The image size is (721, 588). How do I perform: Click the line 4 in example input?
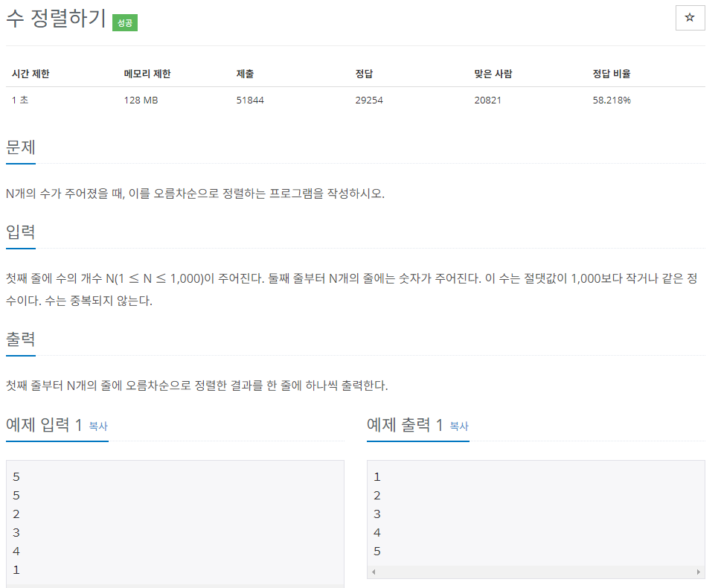pyautogui.click(x=16, y=552)
